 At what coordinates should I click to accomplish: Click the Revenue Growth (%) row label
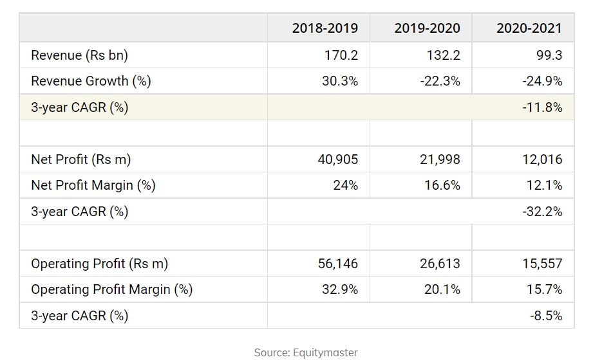(91, 81)
